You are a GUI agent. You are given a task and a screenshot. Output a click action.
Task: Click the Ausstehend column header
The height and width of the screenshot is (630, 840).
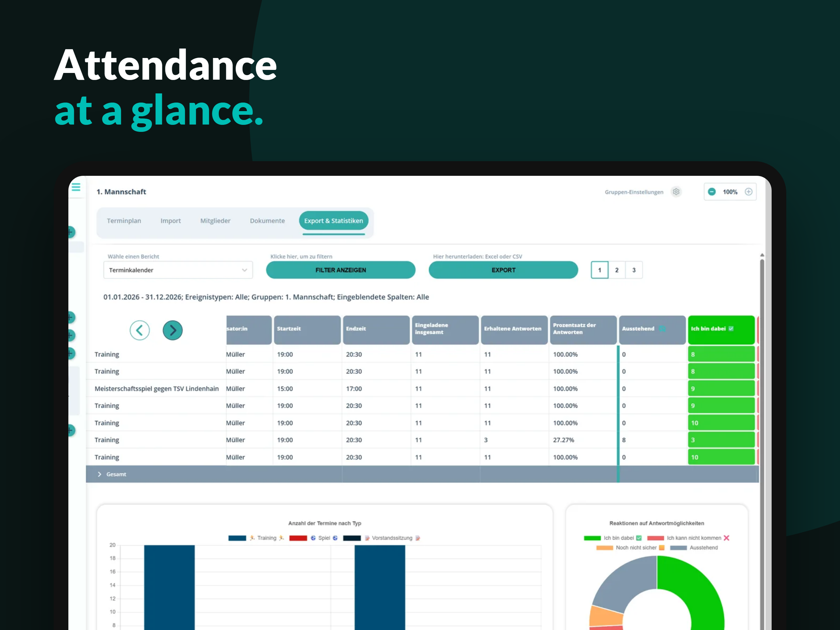click(x=652, y=330)
